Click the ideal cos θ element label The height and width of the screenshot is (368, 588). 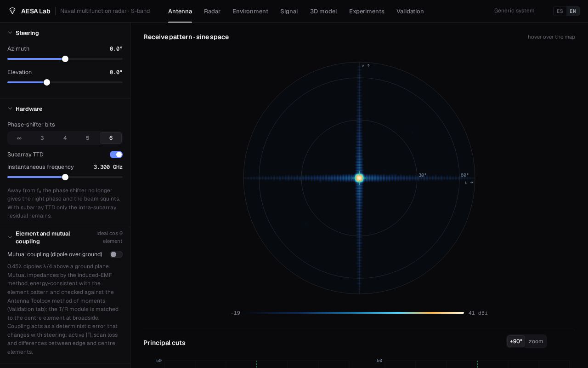tap(109, 237)
